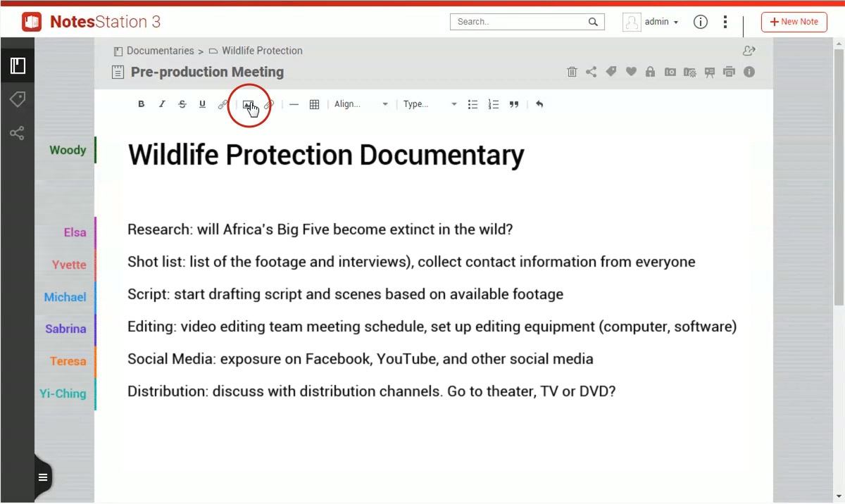Create a note with New Note button
Viewport: 845px width, 504px height.
[794, 22]
